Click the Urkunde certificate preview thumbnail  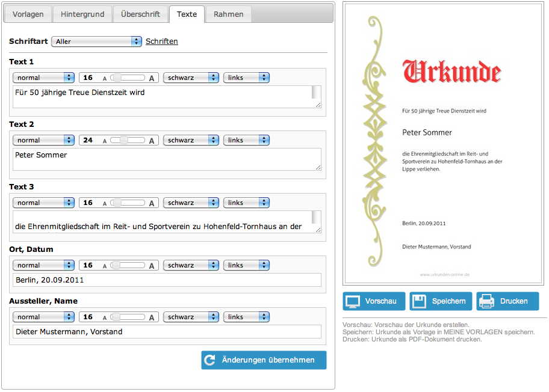(443, 144)
